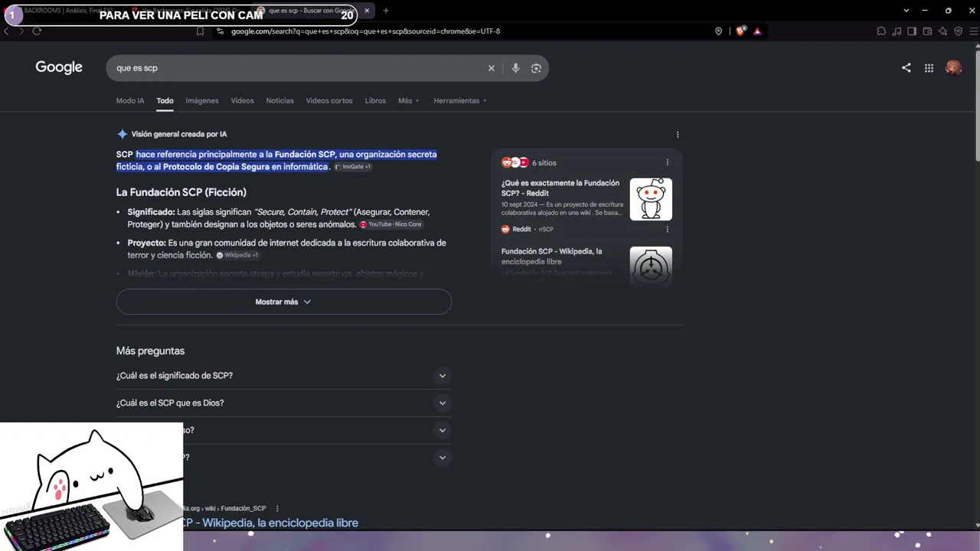980x551 pixels.
Task: Open the Wikipedia enciclopedia libre result title
Action: 272,523
